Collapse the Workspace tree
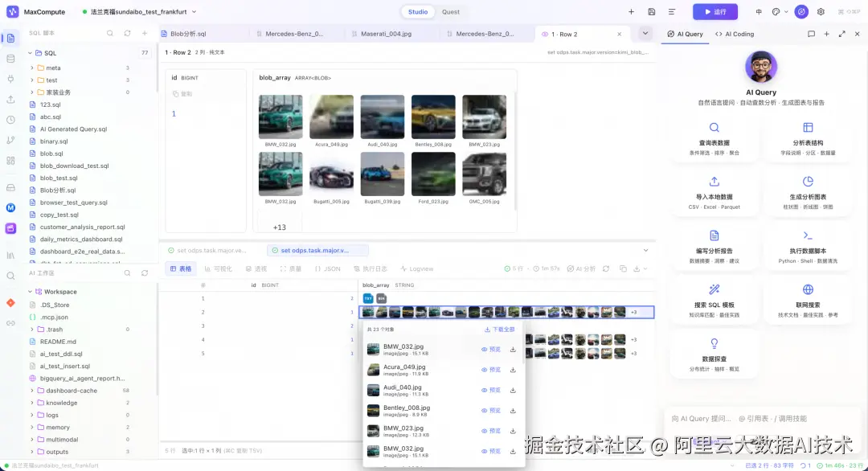This screenshot has width=868, height=471. pos(30,292)
